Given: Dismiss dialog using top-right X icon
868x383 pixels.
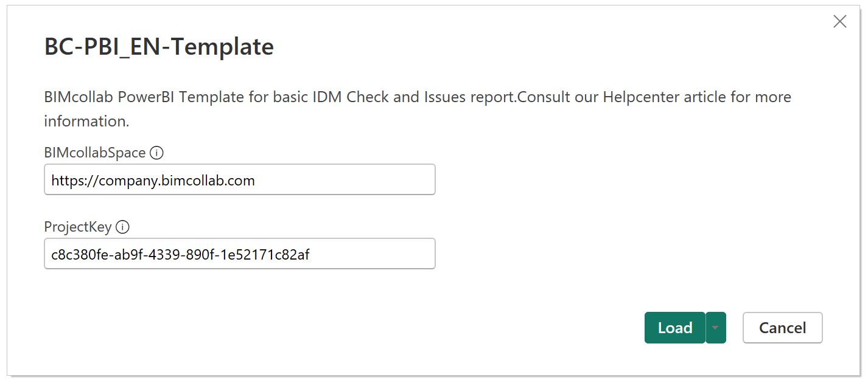Looking at the screenshot, I should pyautogui.click(x=839, y=22).
